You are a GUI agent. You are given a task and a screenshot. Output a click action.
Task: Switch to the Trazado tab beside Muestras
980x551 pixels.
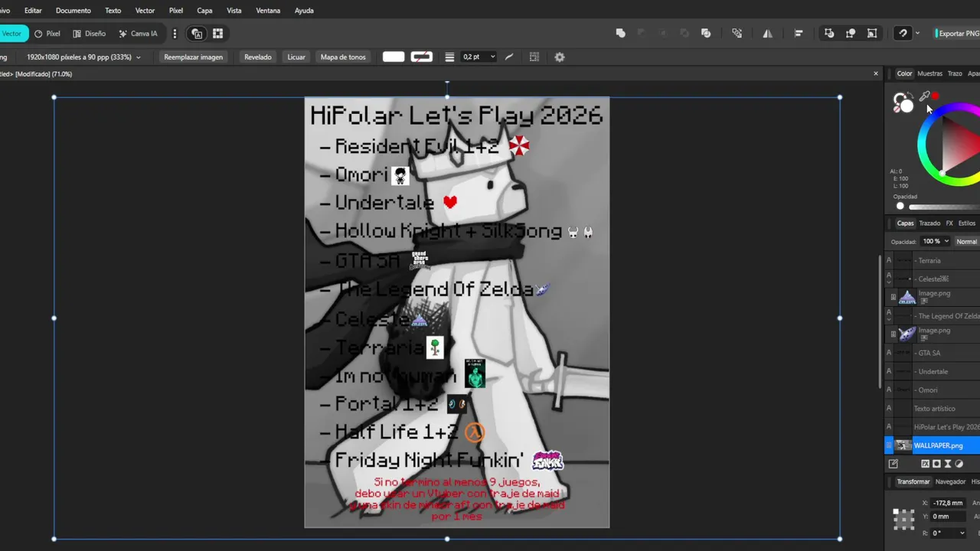pyautogui.click(x=955, y=73)
